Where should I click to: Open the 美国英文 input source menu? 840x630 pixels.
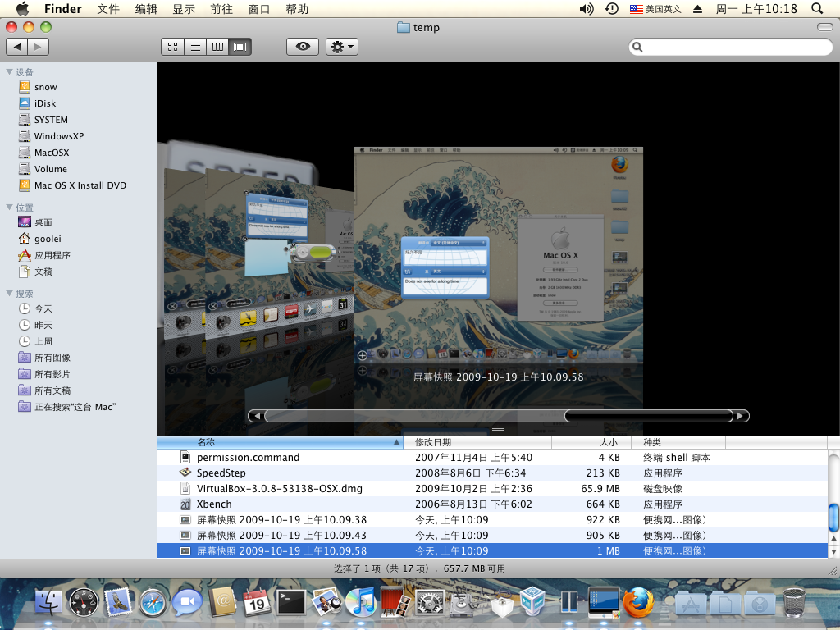[655, 8]
